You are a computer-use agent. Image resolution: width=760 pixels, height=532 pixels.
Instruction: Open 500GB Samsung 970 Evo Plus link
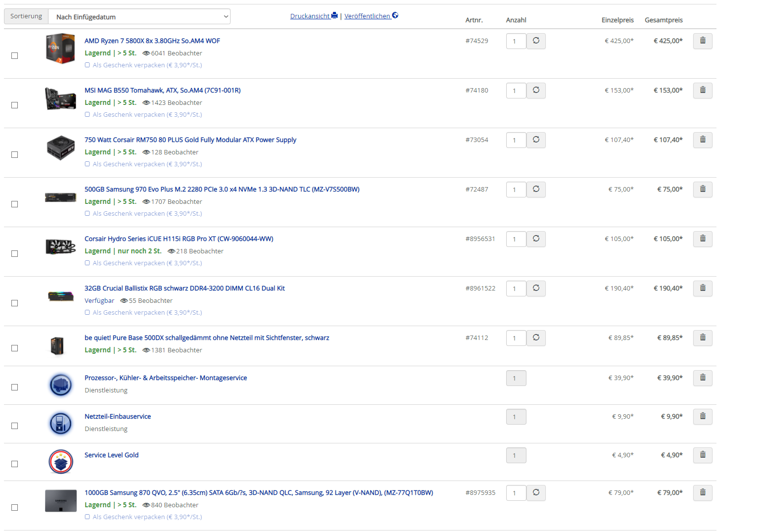222,190
